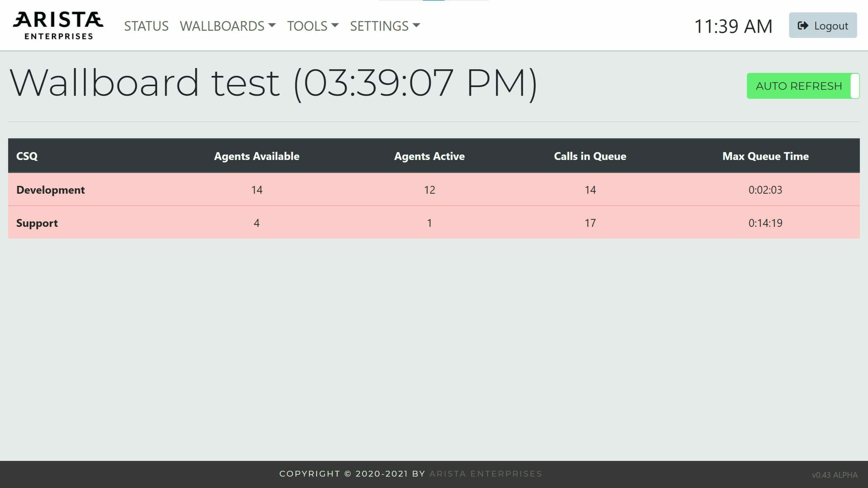Click the logout arrow icon

pyautogui.click(x=803, y=26)
